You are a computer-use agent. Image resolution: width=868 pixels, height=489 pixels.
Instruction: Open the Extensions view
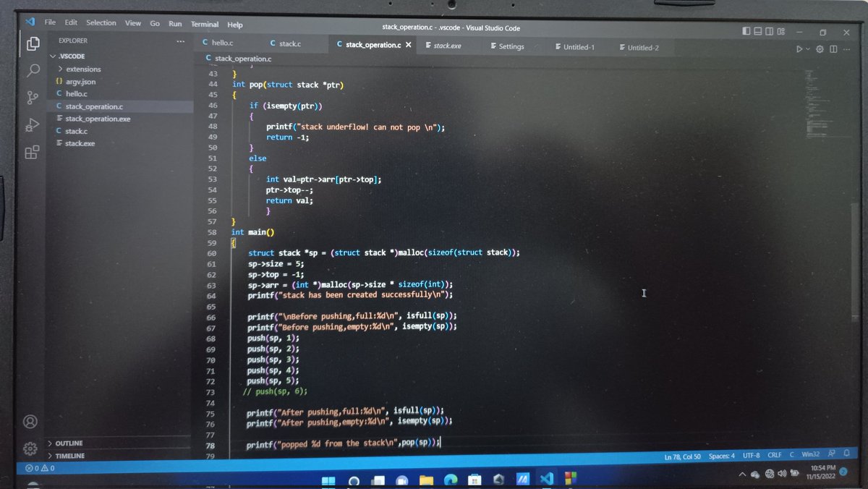tap(32, 153)
